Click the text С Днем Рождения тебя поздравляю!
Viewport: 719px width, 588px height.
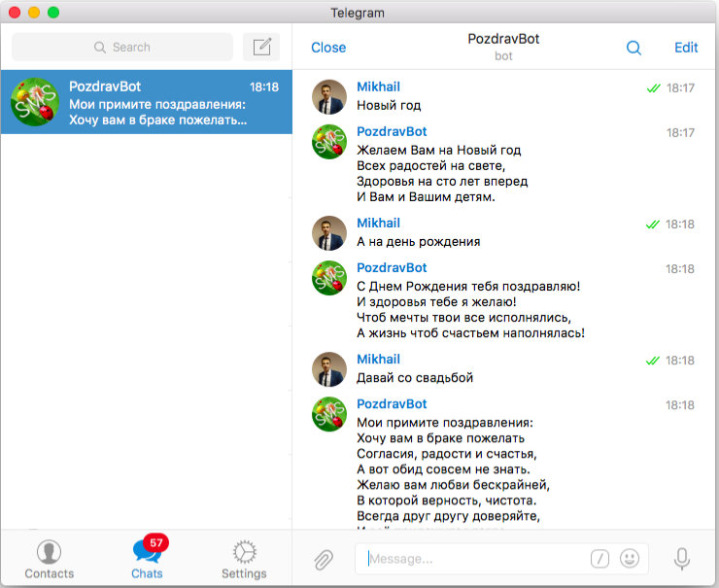pos(468,286)
